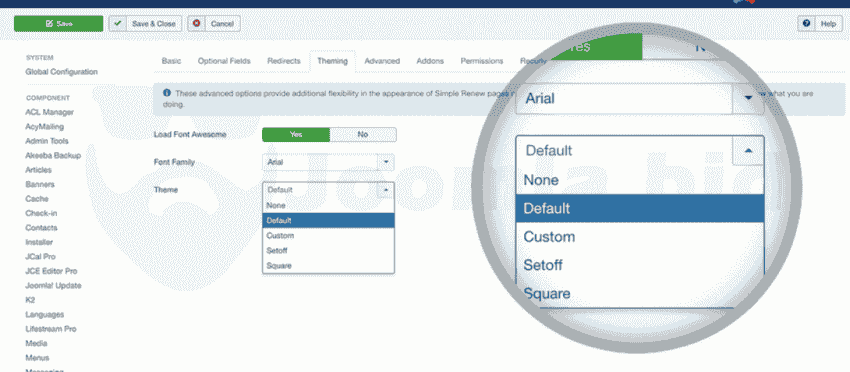
Task: Open Articles in sidebar
Action: [38, 170]
